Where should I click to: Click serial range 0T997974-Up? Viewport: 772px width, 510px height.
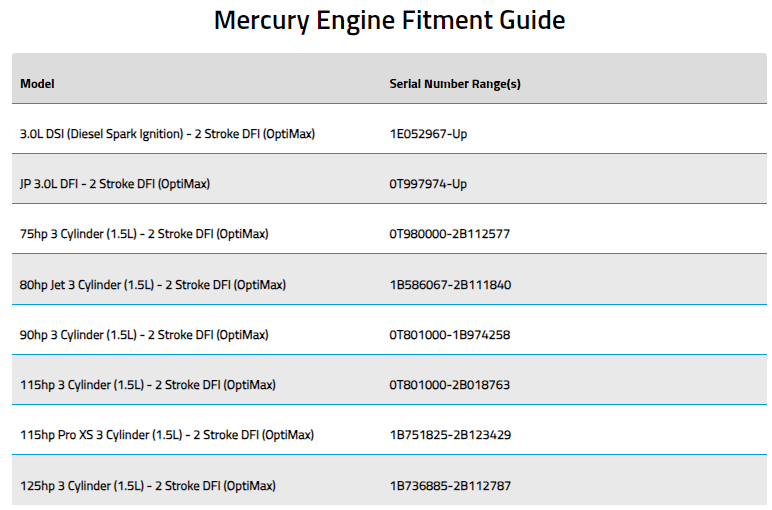point(428,184)
